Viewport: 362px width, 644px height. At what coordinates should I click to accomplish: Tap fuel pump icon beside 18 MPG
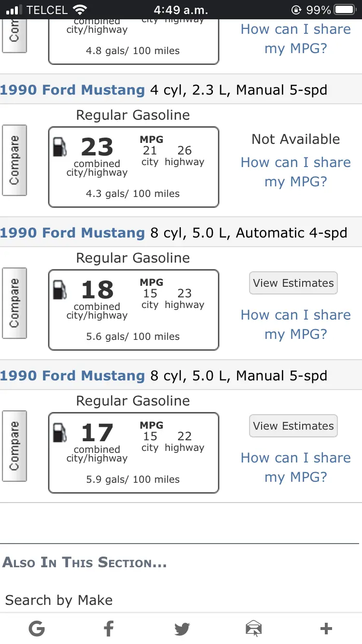[x=60, y=290]
